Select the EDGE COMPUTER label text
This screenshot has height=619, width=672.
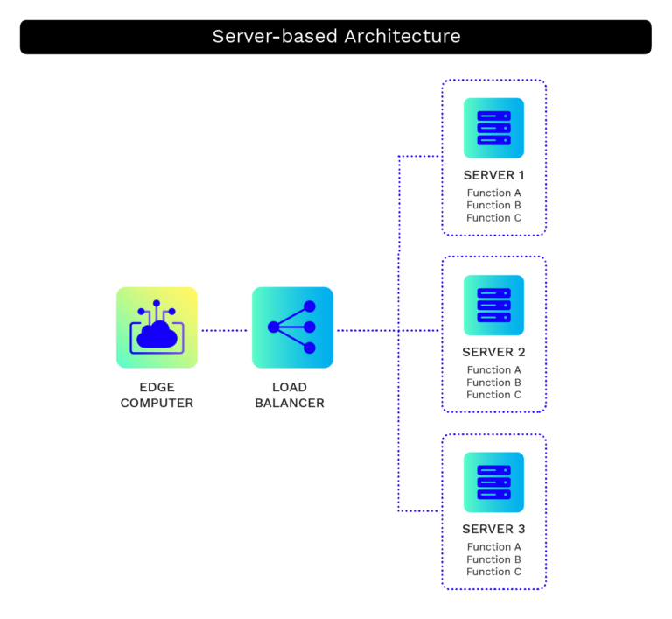pyautogui.click(x=157, y=396)
